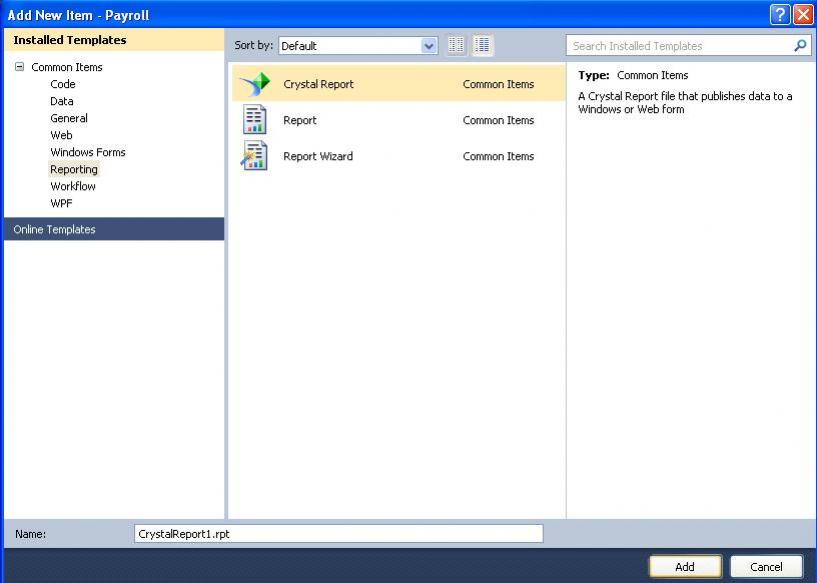Click Common Items label in Report Wizard row
The image size is (817, 583).
498,156
